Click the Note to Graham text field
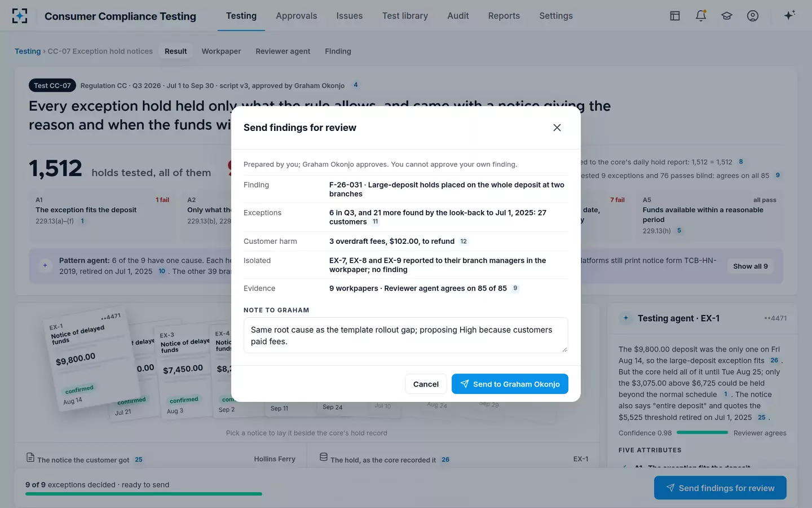 pos(406,336)
